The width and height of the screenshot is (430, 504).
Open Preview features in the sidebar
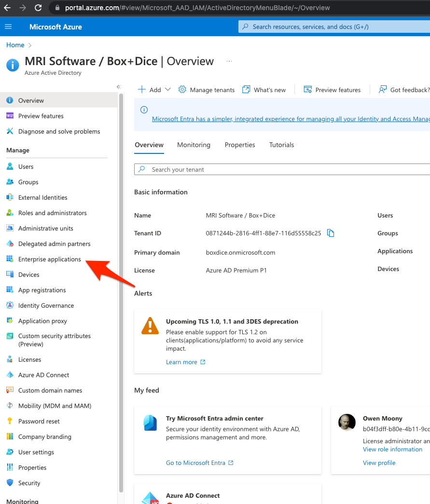pyautogui.click(x=41, y=116)
